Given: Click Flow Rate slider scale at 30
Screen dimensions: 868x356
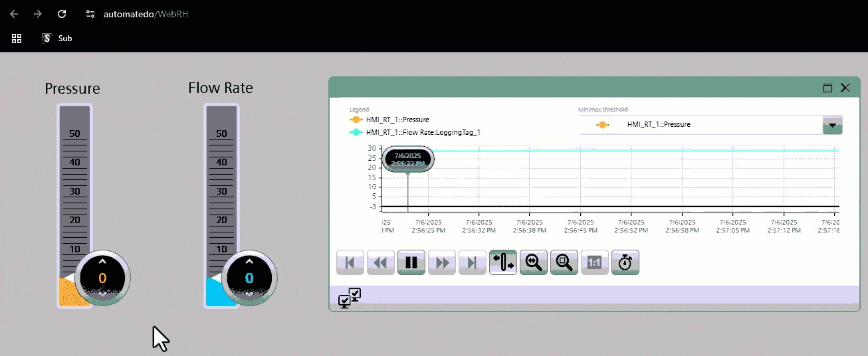Looking at the screenshot, I should [221, 191].
